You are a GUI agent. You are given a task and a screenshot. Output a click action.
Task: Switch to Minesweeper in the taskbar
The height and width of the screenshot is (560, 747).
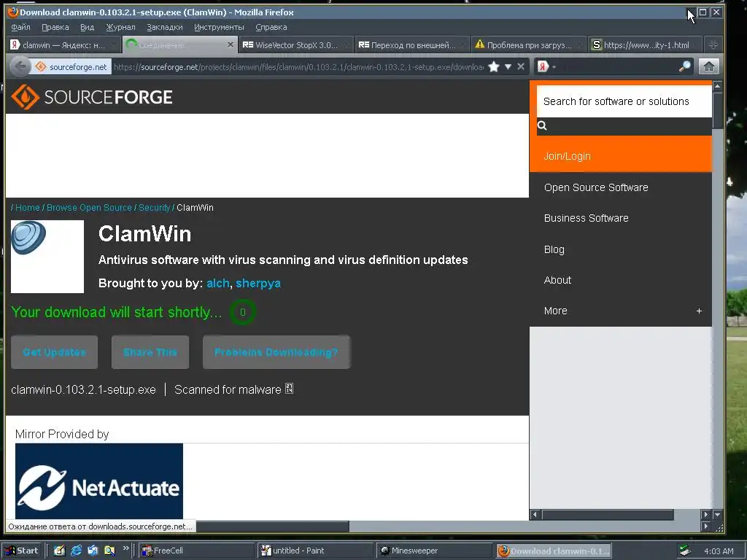[x=434, y=551]
